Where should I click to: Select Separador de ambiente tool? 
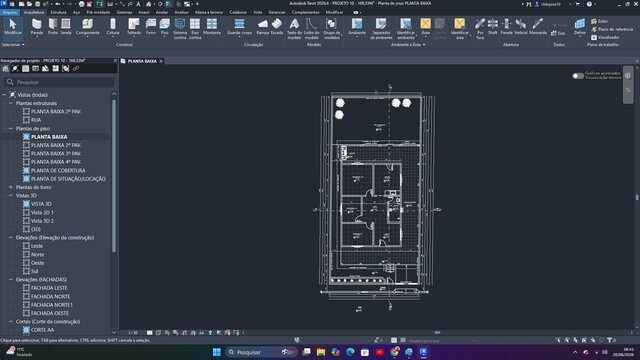[x=381, y=29]
